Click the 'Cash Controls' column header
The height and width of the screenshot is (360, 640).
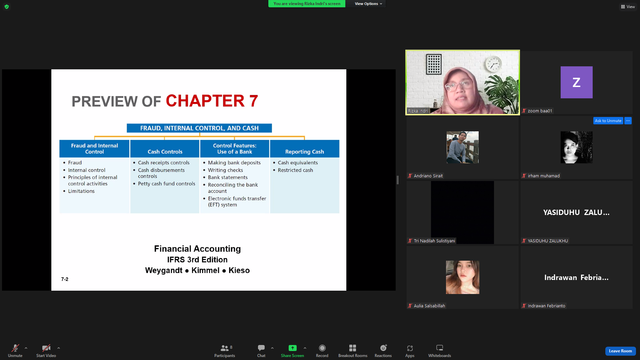coord(165,149)
